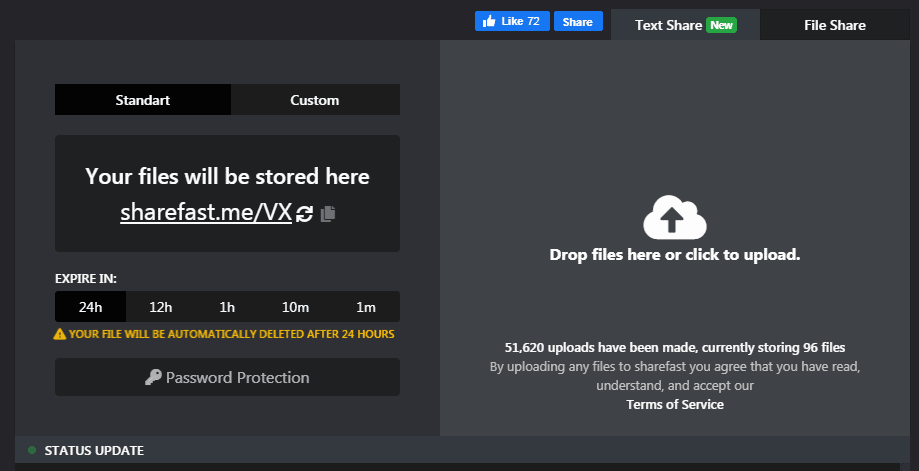This screenshot has width=919, height=471.
Task: Click the yellow warning triangle icon
Action: (x=60, y=334)
